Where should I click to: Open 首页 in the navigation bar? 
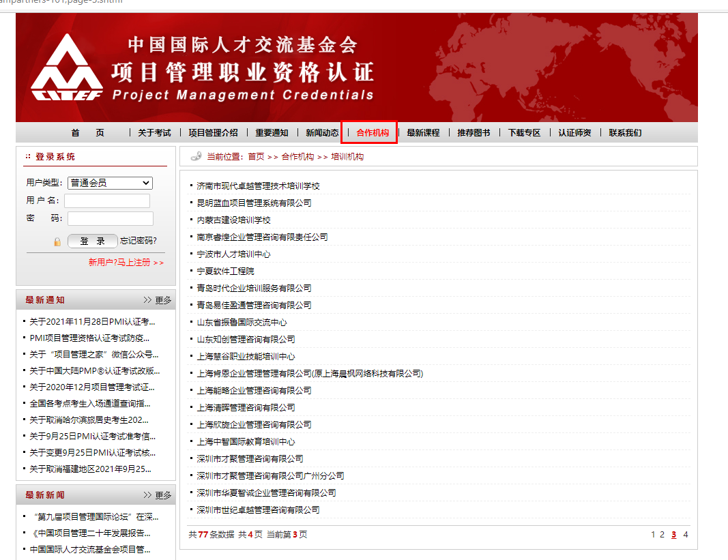87,133
